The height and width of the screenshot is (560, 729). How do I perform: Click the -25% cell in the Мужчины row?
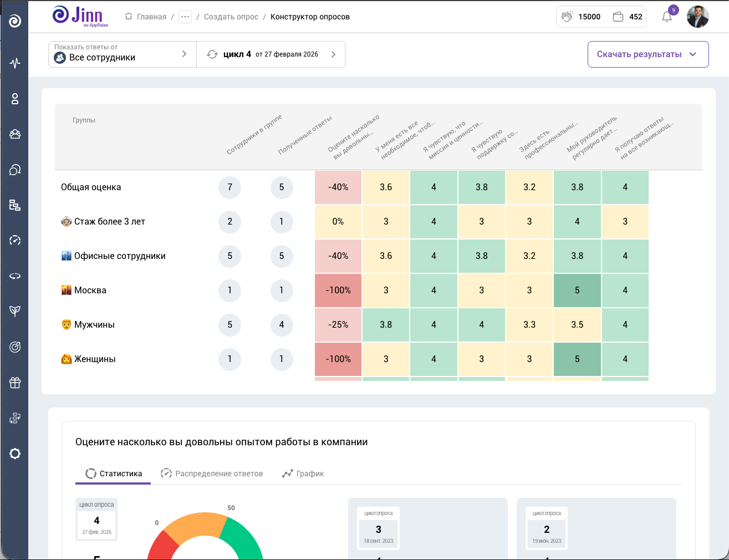[338, 325]
